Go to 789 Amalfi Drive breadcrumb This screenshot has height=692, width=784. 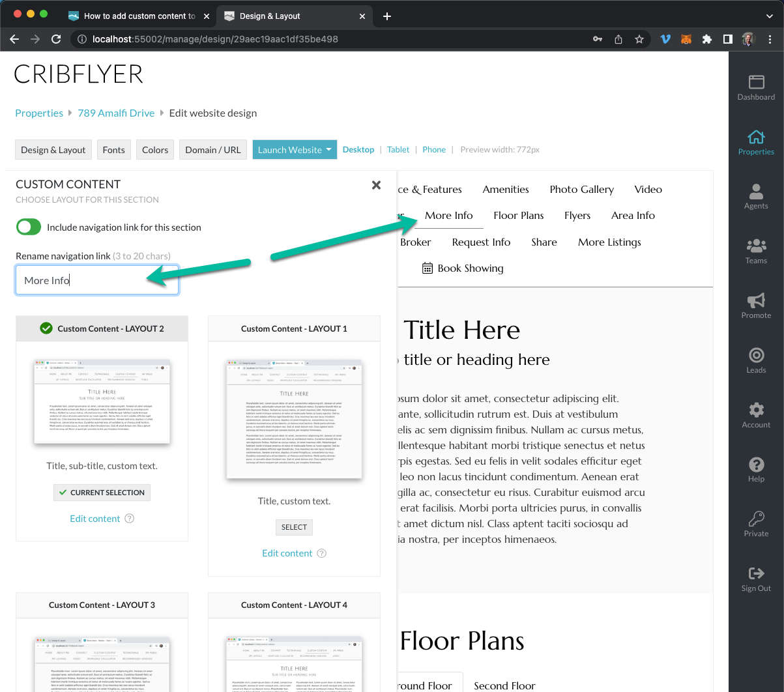(x=116, y=113)
